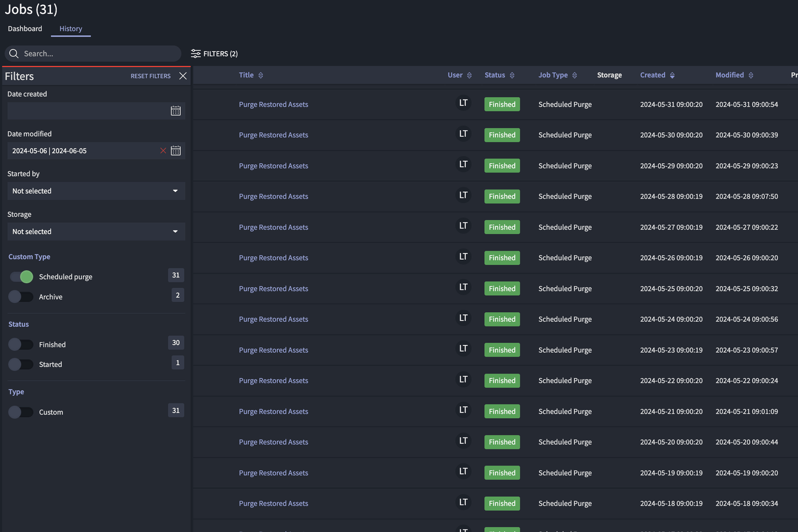Image resolution: width=798 pixels, height=532 pixels.
Task: Click Scheduled Purge cell in 2024-05-25 row
Action: click(x=565, y=289)
